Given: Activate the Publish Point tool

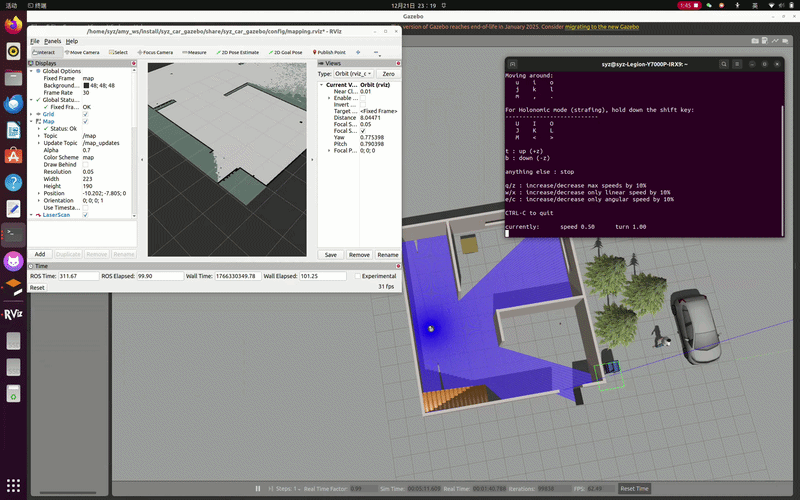Looking at the screenshot, I should pyautogui.click(x=329, y=52).
